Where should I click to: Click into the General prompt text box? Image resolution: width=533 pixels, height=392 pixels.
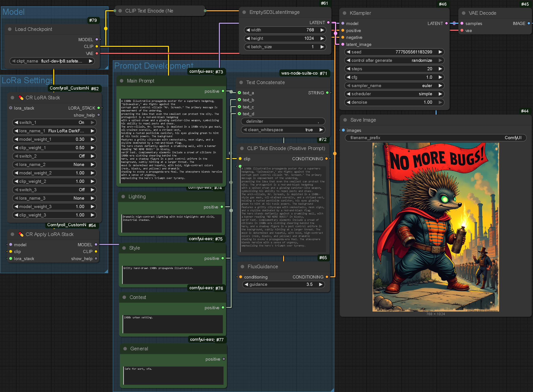[x=173, y=375]
